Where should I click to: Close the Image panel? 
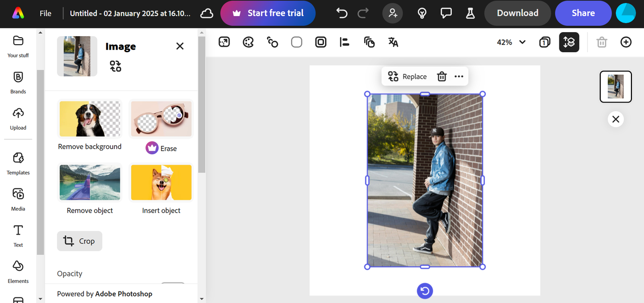coord(180,46)
